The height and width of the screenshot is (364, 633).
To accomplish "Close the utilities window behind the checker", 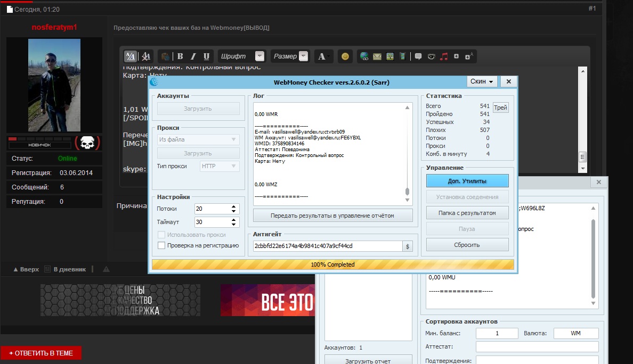I will coord(599,182).
